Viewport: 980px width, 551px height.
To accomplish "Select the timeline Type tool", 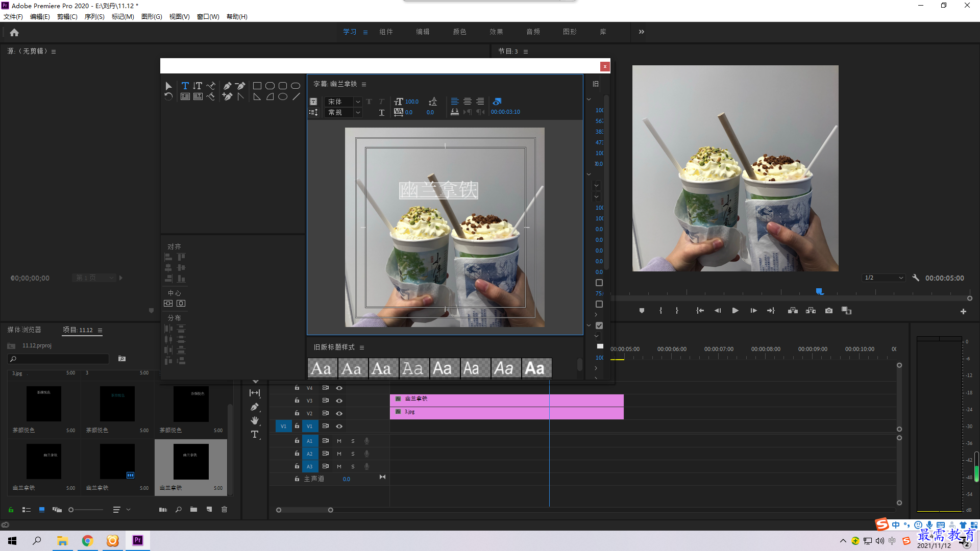I will point(255,434).
